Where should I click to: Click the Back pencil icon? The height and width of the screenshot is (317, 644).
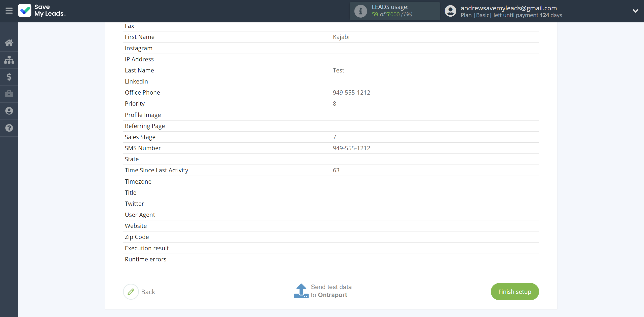(131, 292)
